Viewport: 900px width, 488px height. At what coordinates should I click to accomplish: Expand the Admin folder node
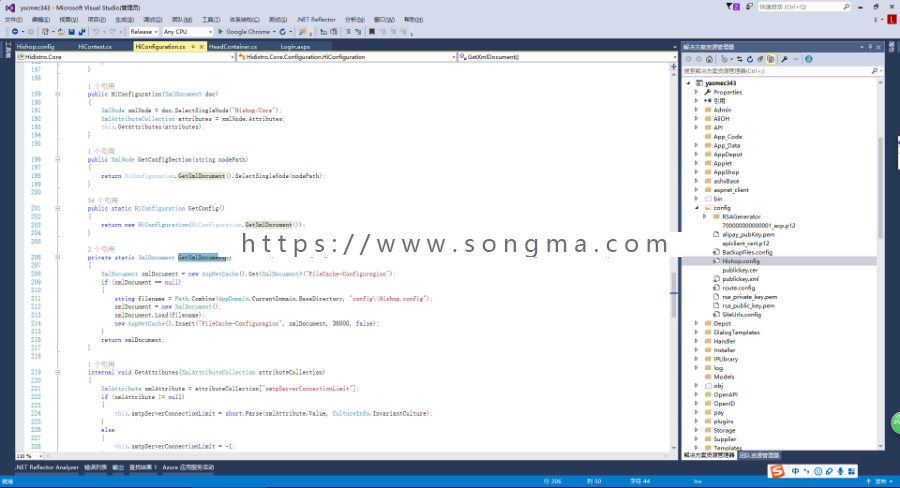tap(697, 110)
